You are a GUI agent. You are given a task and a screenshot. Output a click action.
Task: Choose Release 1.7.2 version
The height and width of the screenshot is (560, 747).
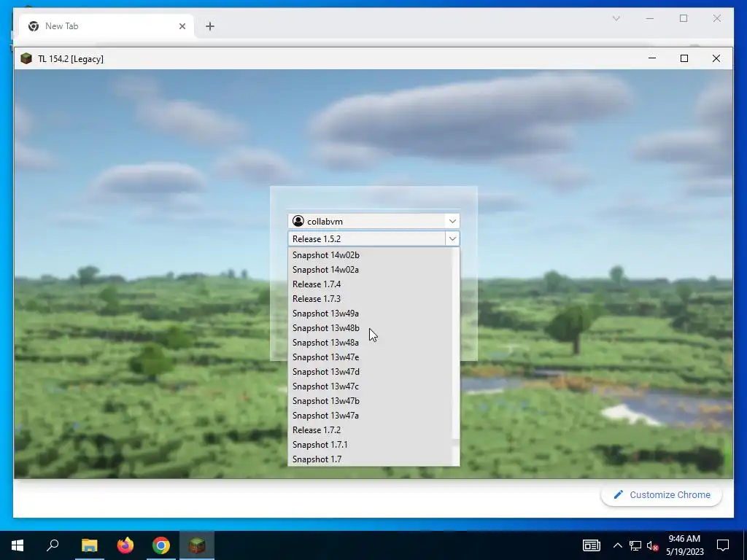pyautogui.click(x=370, y=430)
